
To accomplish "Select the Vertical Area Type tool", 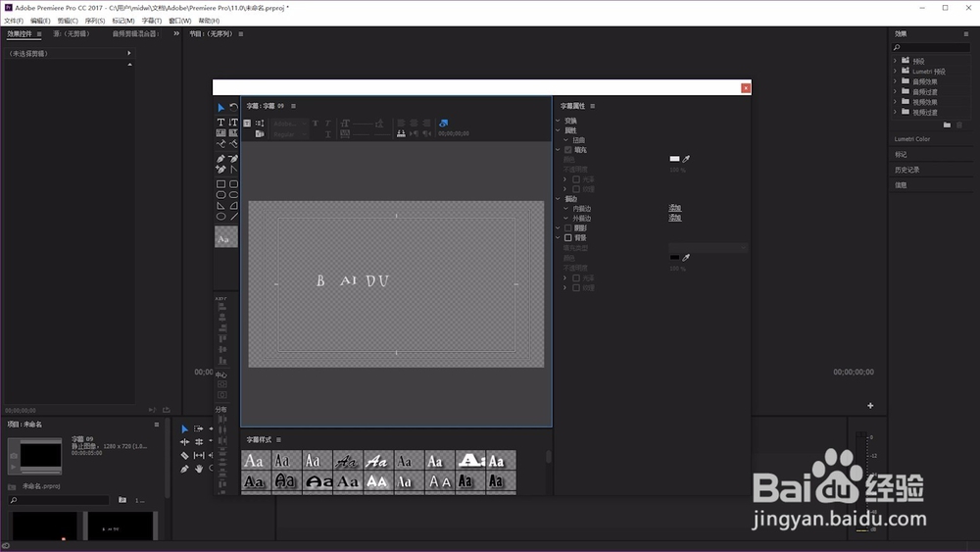I will [x=233, y=132].
